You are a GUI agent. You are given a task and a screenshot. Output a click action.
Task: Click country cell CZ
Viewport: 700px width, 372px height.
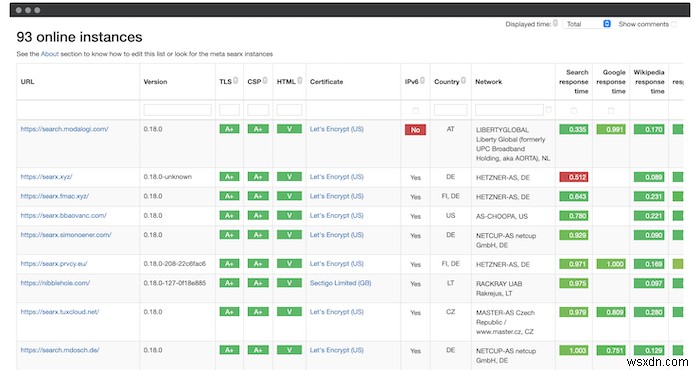450,312
